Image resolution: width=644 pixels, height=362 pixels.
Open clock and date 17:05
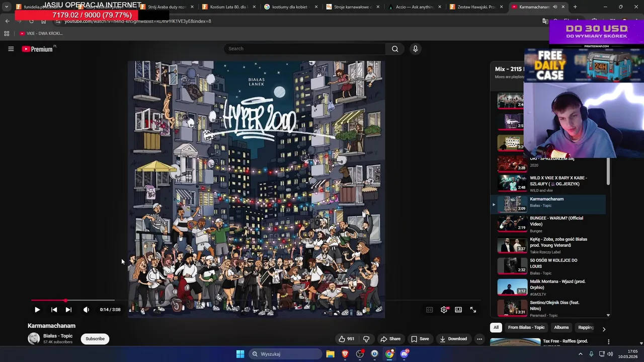pos(628,354)
